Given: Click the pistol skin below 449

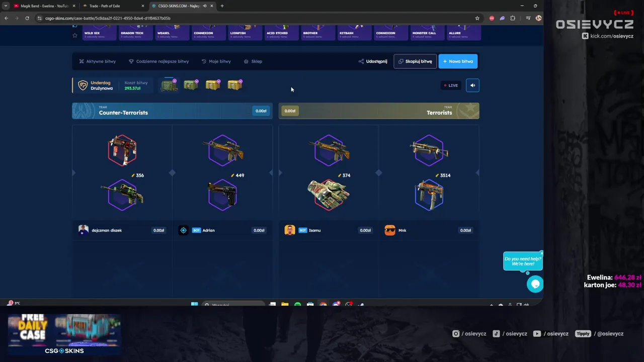Looking at the screenshot, I should 223,195.
